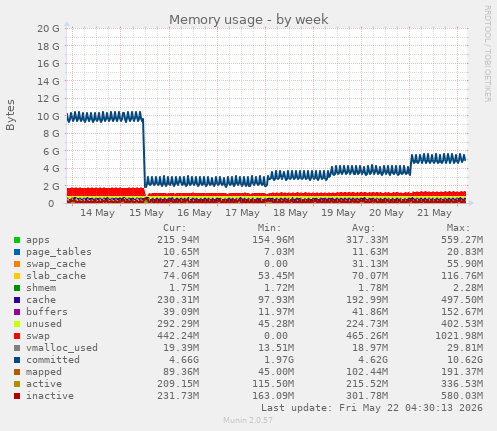Screen dimensions: 497x431
Task: Click the Avg: column header
Action: coord(364,228)
